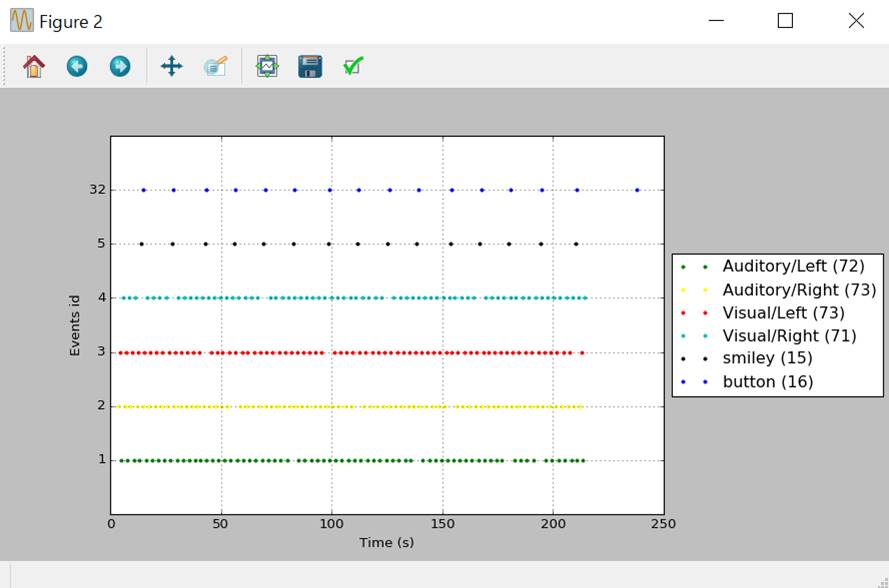
Task: Click the Auditory/Right (73) legend label
Action: [799, 290]
